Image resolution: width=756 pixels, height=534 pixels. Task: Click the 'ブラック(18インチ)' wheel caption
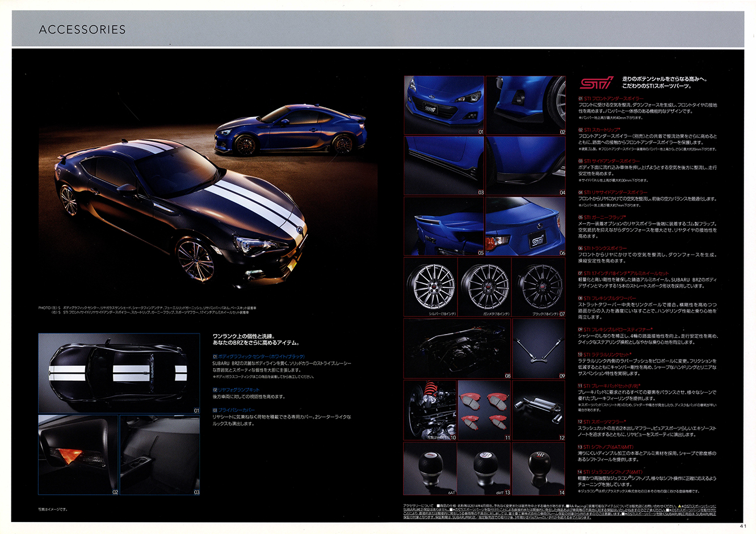[x=547, y=313]
